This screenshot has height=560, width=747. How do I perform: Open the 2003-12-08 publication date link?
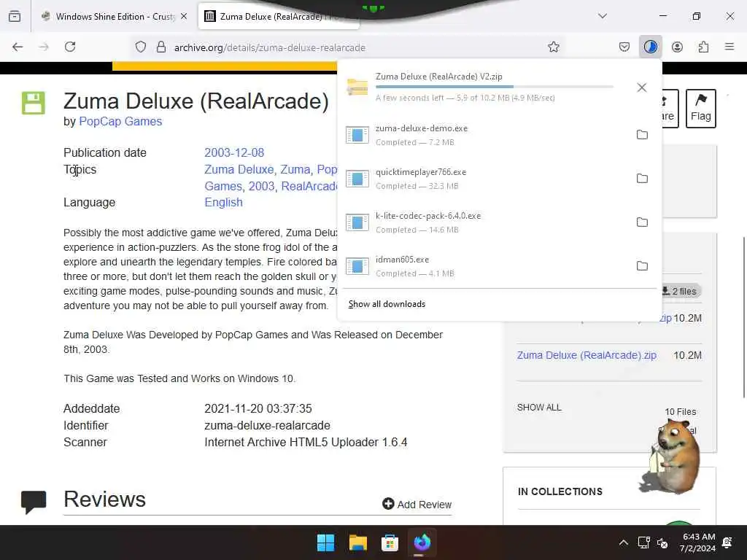pos(234,152)
